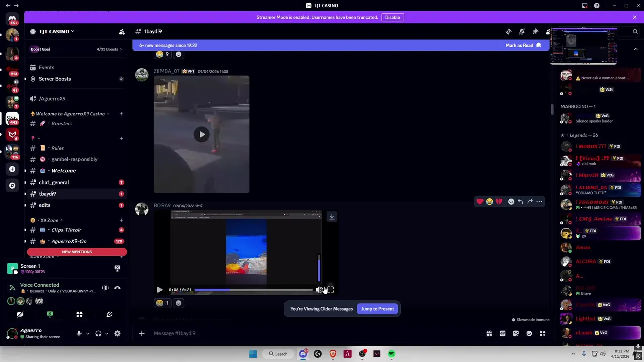
Task: Jump to the new messages since 19:22
Action: tap(168, 45)
